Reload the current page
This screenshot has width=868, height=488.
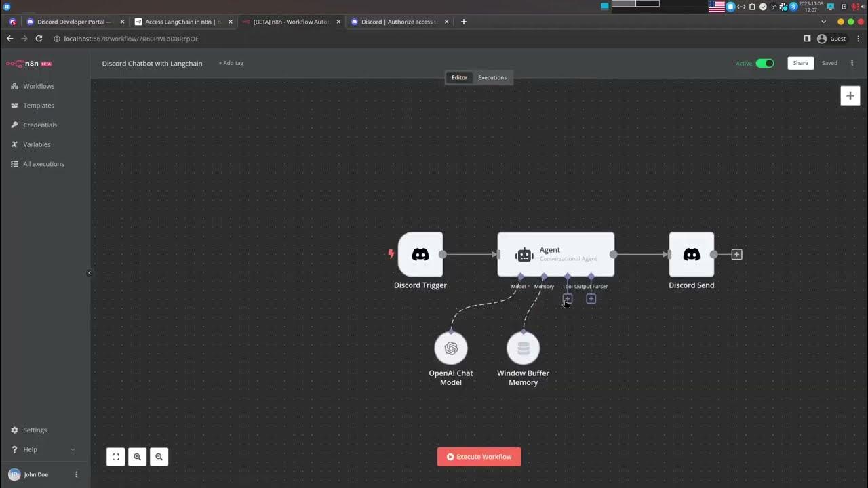[x=39, y=39]
